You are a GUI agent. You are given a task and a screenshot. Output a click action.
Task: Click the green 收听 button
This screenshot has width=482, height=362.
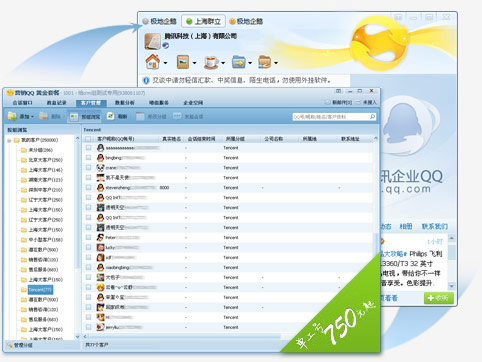(x=439, y=298)
